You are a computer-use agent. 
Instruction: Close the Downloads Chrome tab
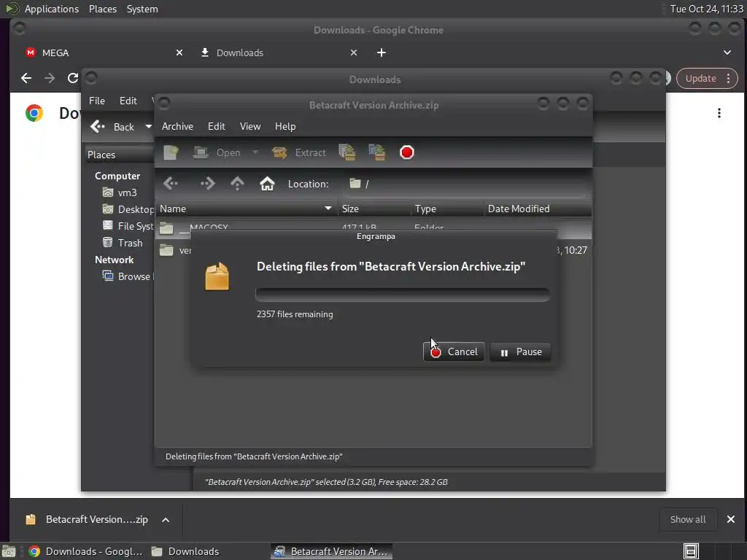pos(354,52)
